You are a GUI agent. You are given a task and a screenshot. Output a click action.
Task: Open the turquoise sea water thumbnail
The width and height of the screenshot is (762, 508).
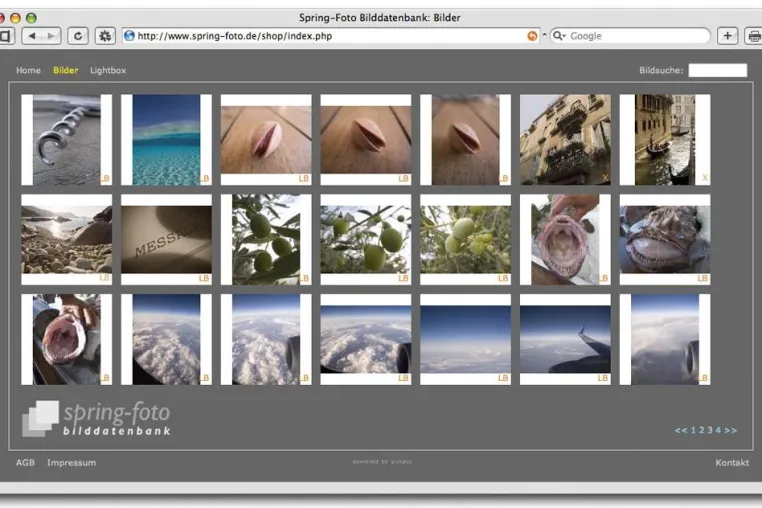166,140
